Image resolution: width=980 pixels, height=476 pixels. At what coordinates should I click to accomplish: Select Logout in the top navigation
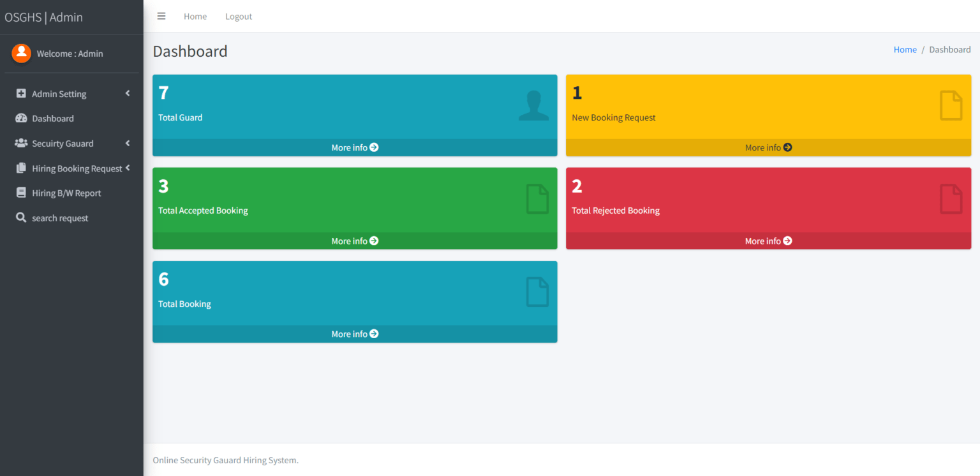(x=239, y=17)
